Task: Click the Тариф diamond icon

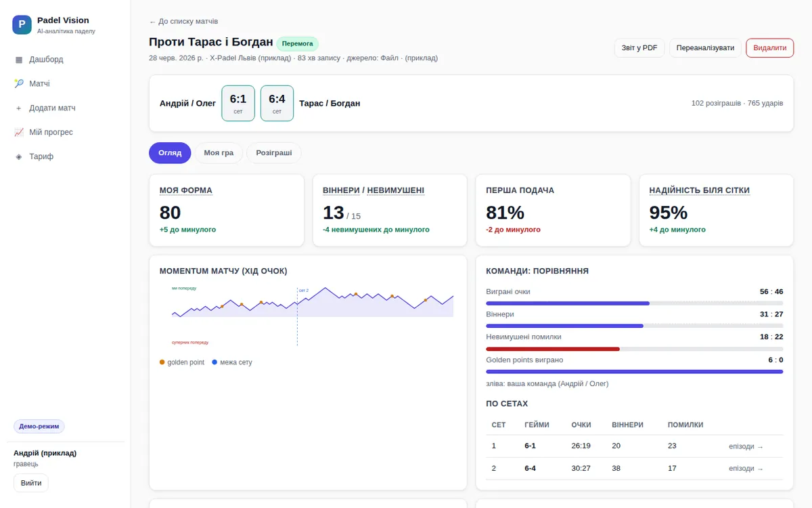Action: coord(19,157)
